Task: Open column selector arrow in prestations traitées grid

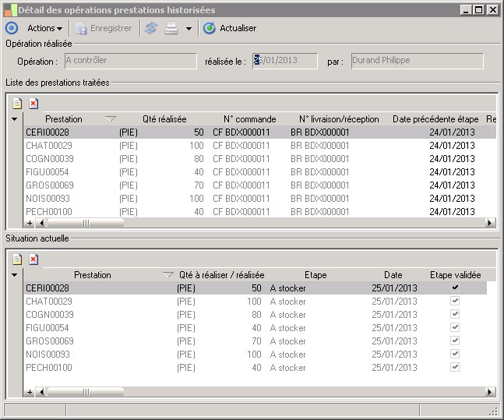Action: click(x=14, y=119)
